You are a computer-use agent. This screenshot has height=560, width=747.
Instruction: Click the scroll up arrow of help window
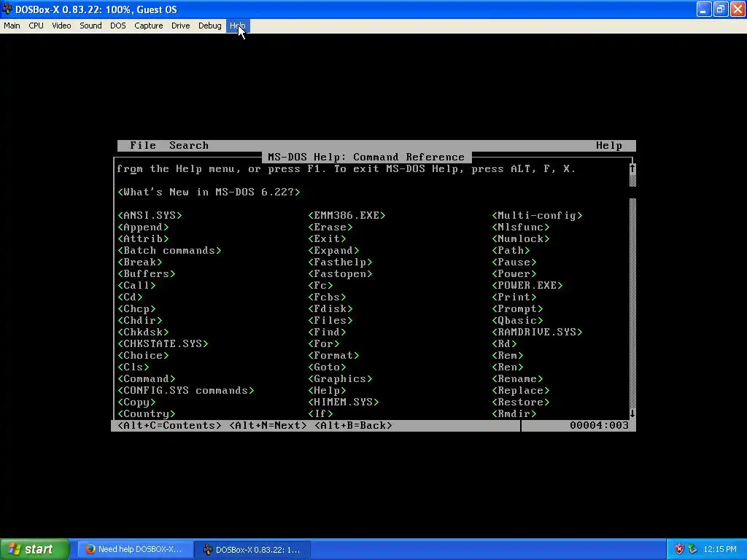click(x=632, y=168)
